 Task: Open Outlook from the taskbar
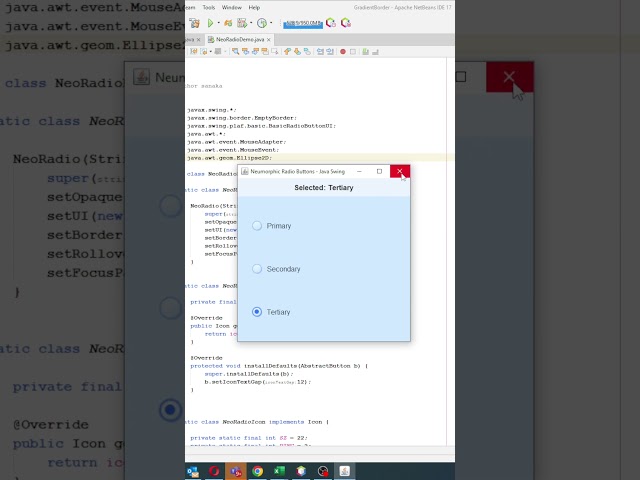coord(192,471)
